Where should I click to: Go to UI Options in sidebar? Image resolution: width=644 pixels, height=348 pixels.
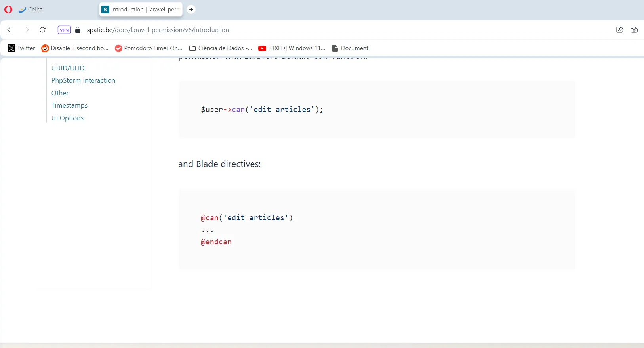click(x=67, y=118)
